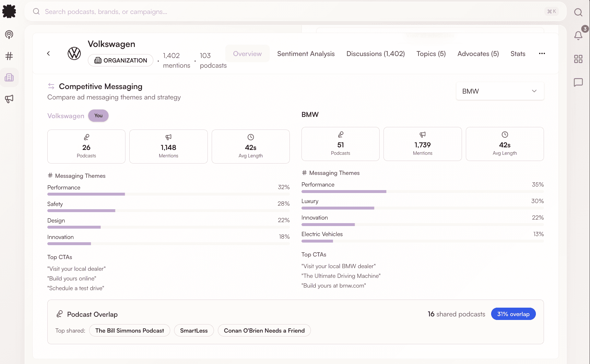The height and width of the screenshot is (364, 590).
Task: Click the hash icon beside Volkswagen Messaging Themes
Action: 50,176
